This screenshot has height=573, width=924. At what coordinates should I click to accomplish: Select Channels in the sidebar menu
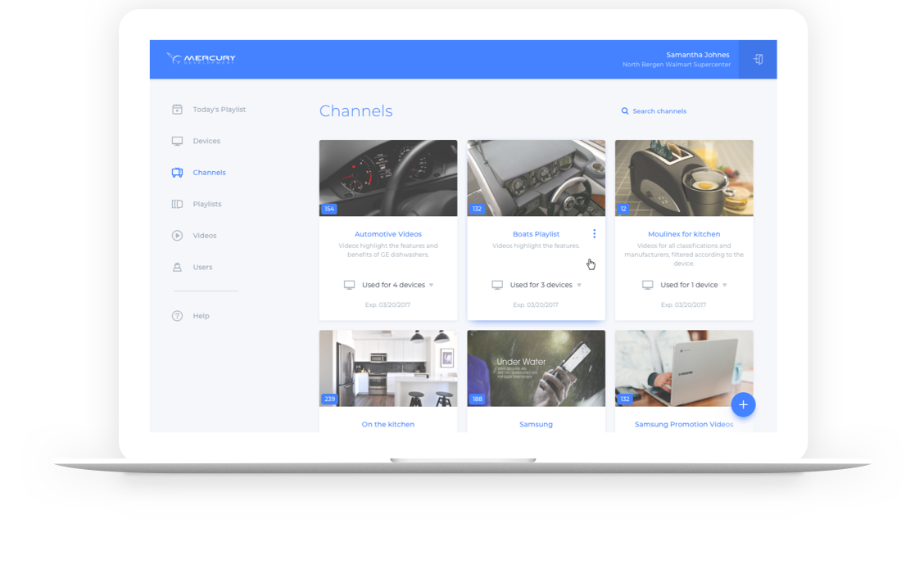(209, 173)
